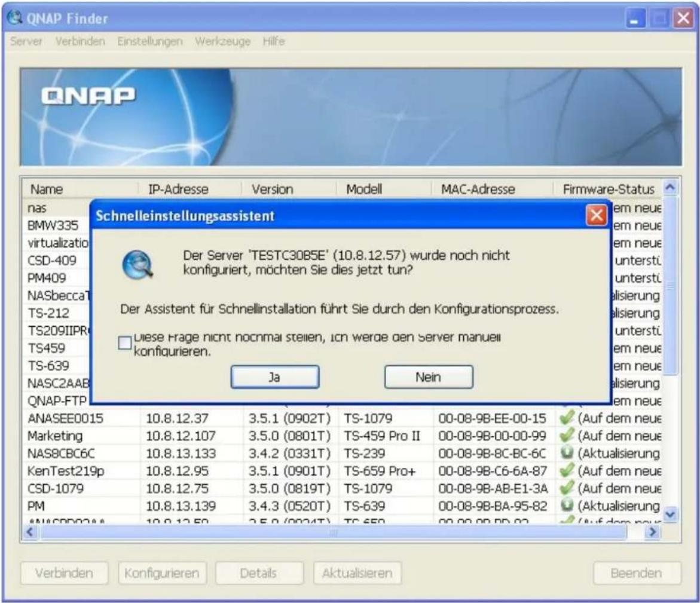Click MAC address 00-08-9B-AB-E1-3A

pyautogui.click(x=493, y=488)
